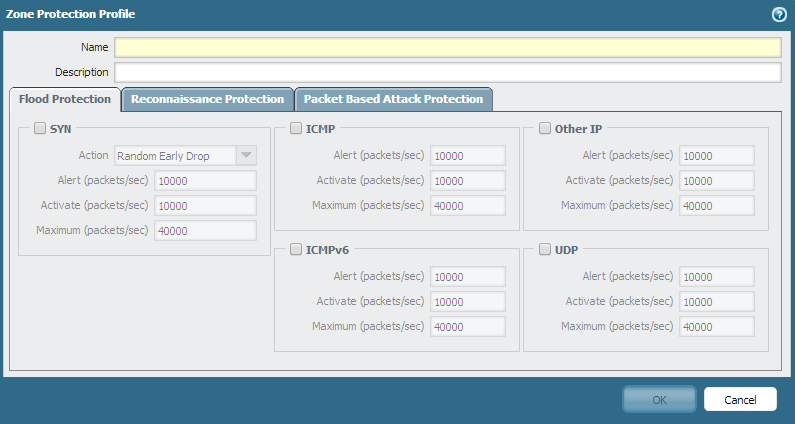Screen dimensions: 795x424
Task: Select the Flood Protection tab
Action: coord(65,99)
